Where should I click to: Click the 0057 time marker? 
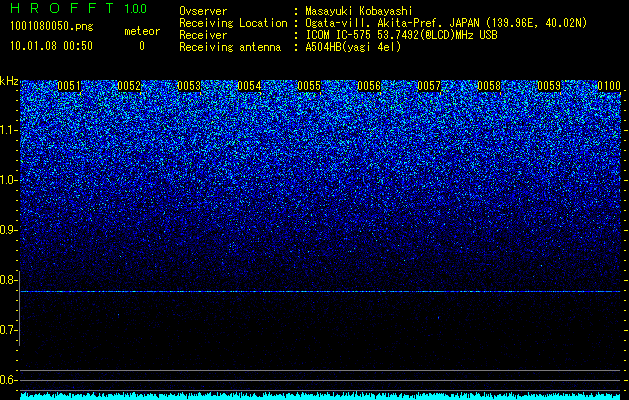(x=429, y=86)
